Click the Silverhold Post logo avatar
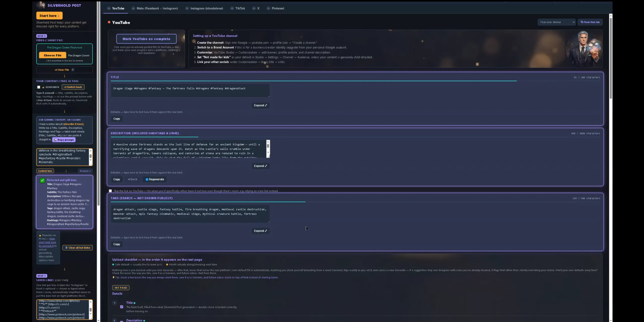644x322 pixels. click(x=41, y=5)
